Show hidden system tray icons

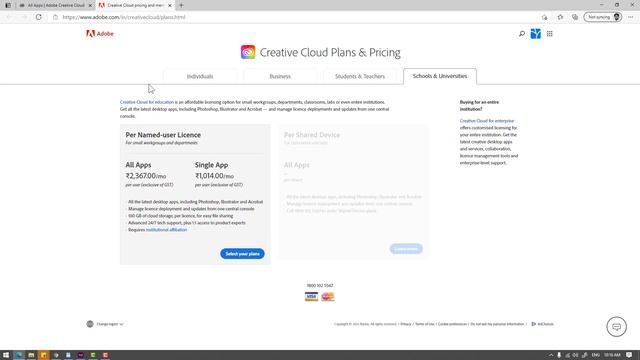tap(551, 355)
